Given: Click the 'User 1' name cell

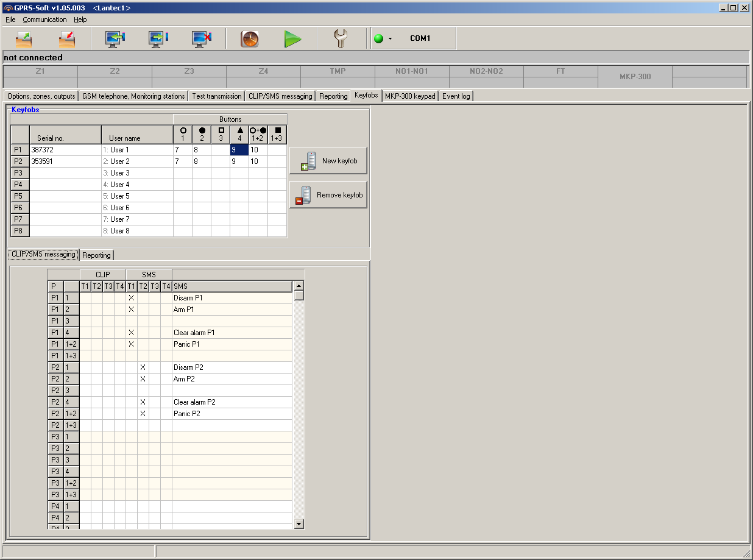Looking at the screenshot, I should pyautogui.click(x=137, y=150).
